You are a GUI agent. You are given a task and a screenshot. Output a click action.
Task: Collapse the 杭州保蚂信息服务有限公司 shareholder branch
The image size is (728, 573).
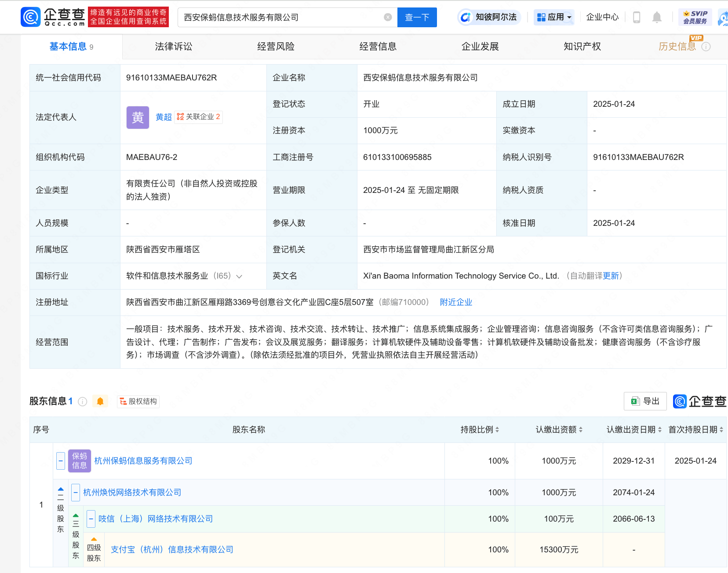(60, 461)
